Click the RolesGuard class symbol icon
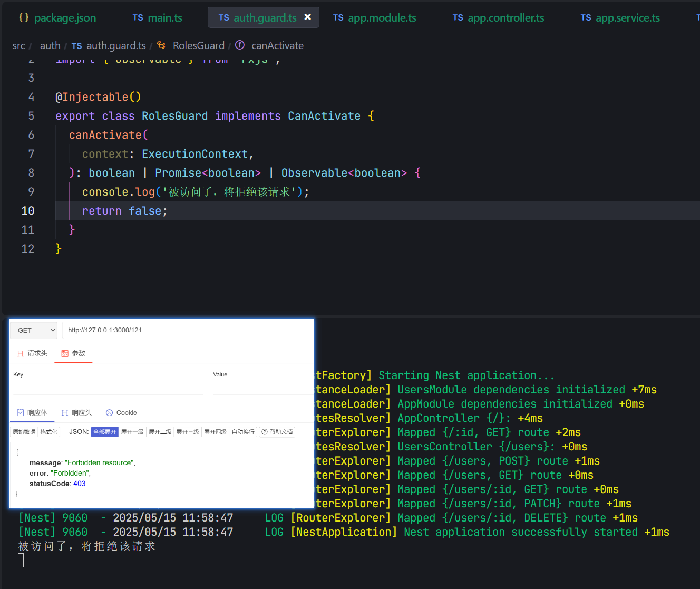This screenshot has height=589, width=700. click(161, 45)
